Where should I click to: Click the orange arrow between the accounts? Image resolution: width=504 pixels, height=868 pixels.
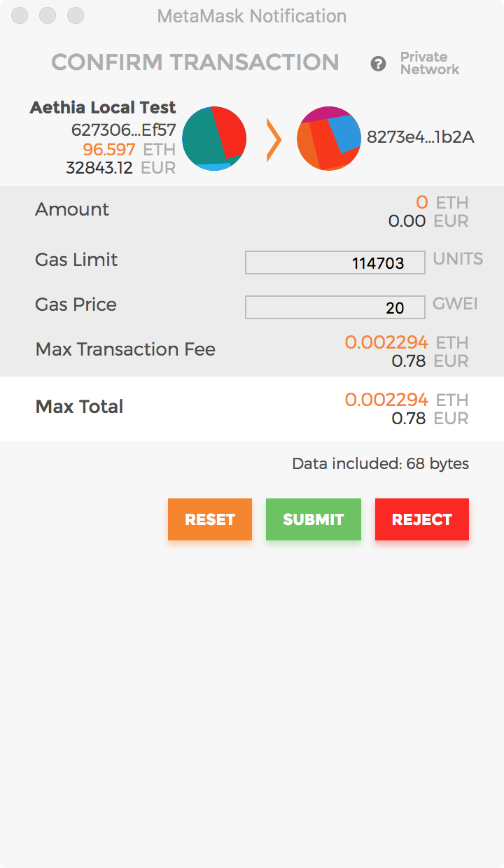pos(274,139)
